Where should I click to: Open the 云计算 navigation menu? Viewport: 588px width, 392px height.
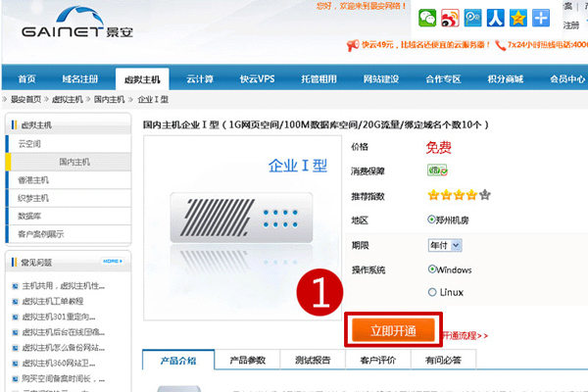tap(200, 79)
